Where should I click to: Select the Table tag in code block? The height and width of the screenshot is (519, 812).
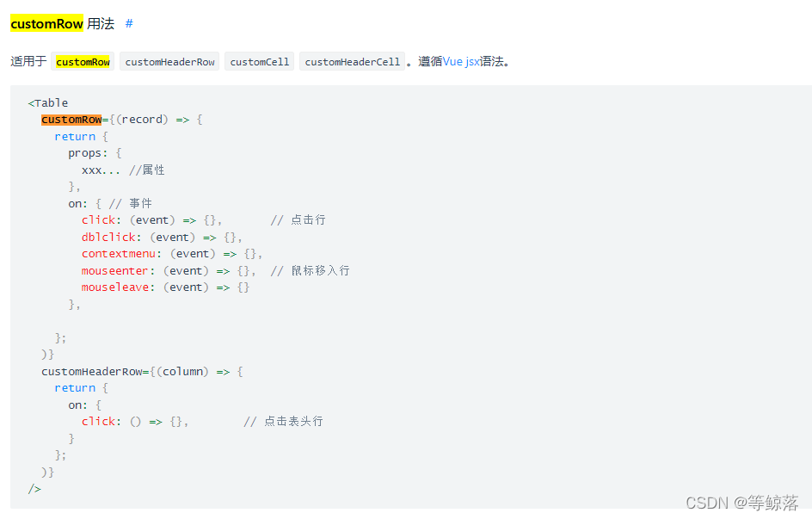[47, 102]
